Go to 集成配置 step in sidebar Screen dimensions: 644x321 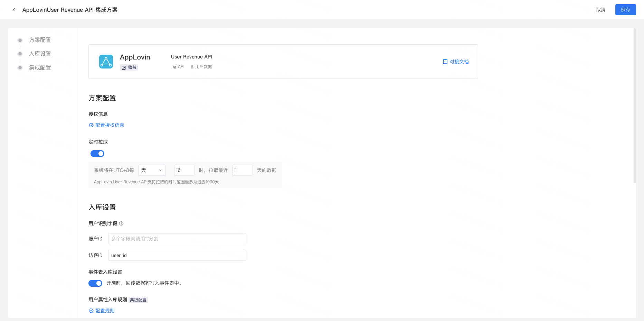[x=40, y=68]
